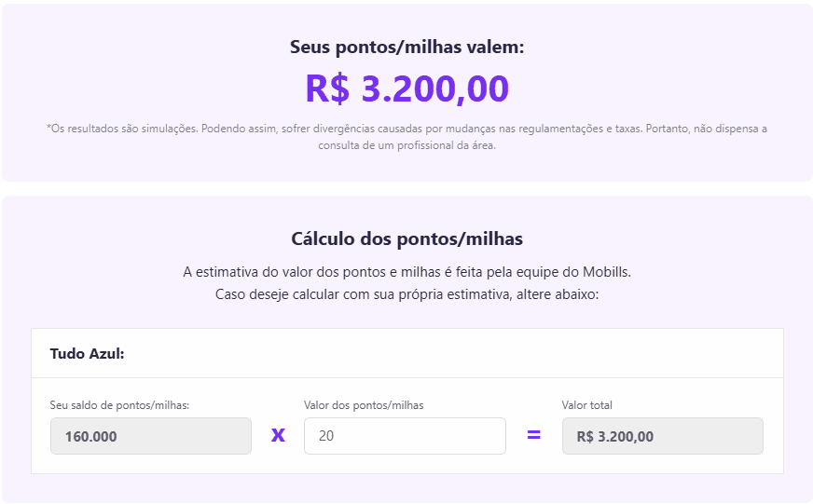The image size is (813, 504).
Task: Select the disabled balance field showing 160.000
Action: coord(150,436)
